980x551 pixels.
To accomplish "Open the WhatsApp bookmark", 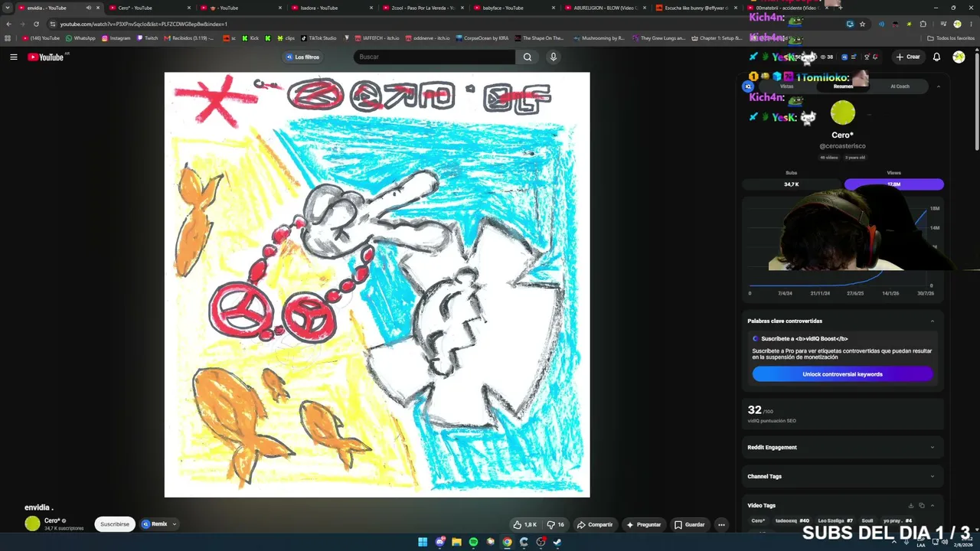I will pyautogui.click(x=80, y=38).
